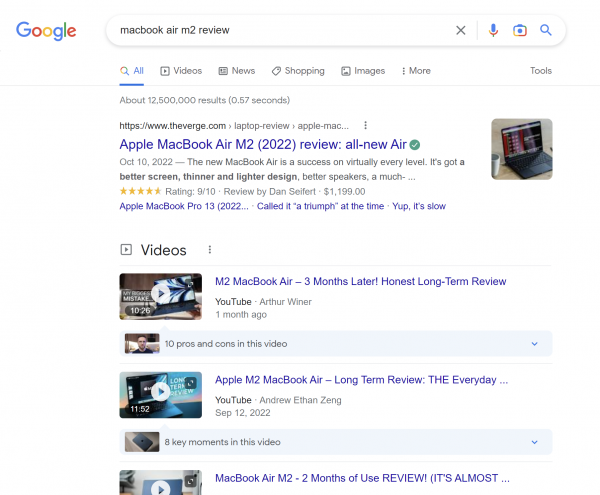Image resolution: width=600 pixels, height=495 pixels.
Task: Switch to the Videos tab
Action: (181, 71)
